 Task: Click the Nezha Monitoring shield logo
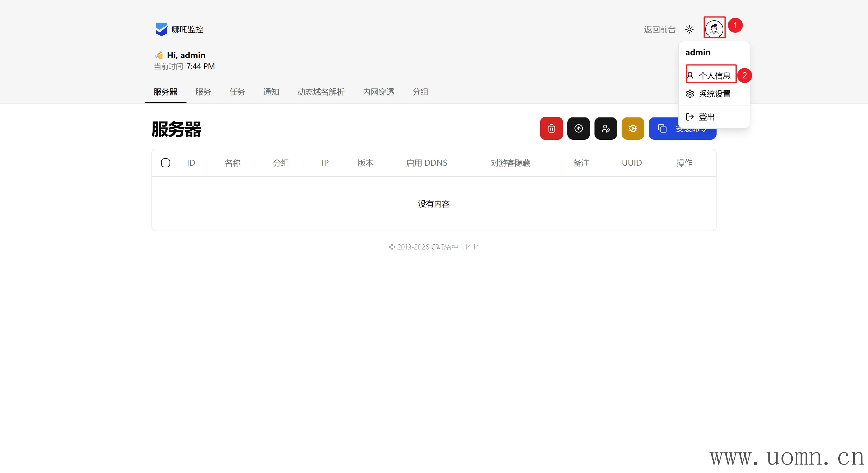(161, 29)
